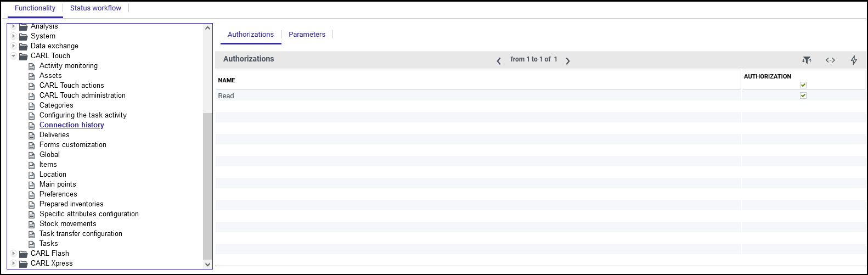Select Stock movements in the tree
868x275 pixels.
click(x=67, y=224)
